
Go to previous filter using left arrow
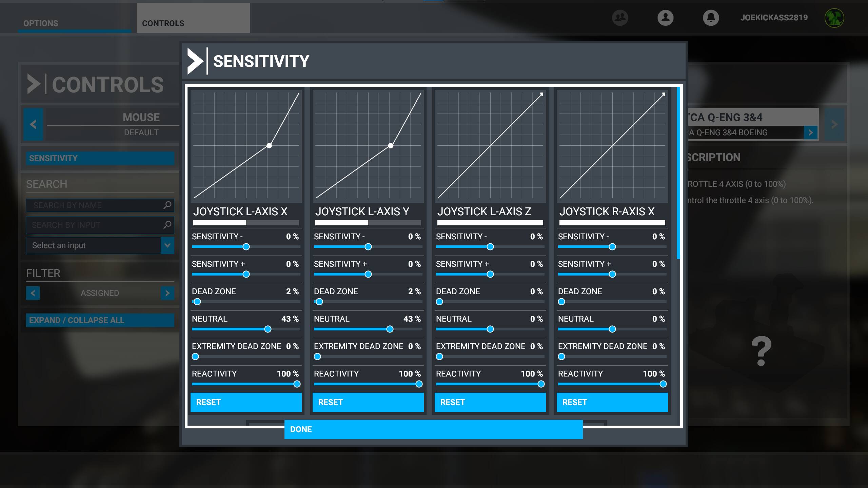(33, 293)
